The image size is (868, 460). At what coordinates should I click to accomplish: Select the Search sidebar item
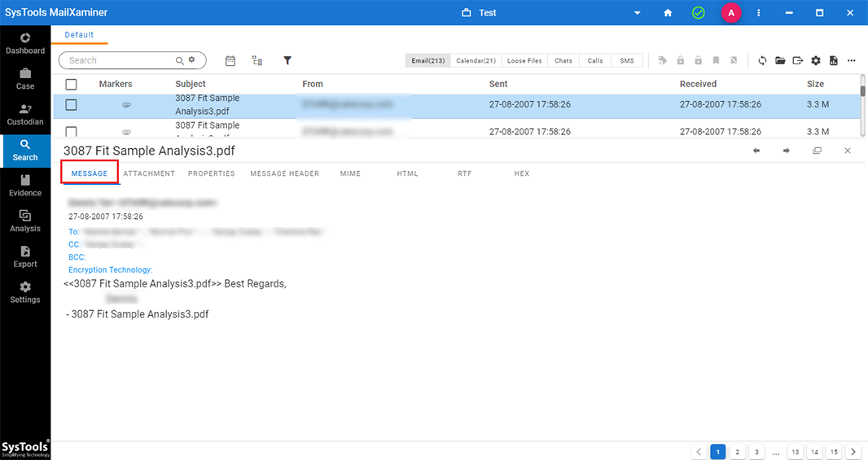point(25,151)
